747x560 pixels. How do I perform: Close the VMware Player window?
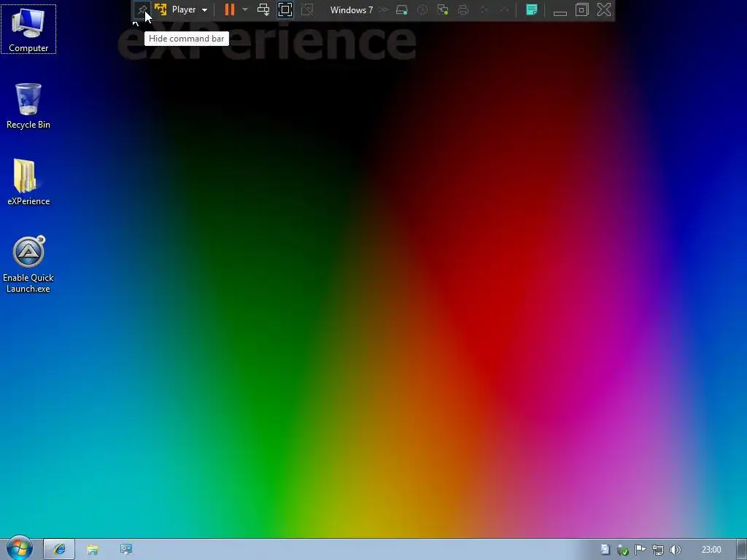coord(604,9)
